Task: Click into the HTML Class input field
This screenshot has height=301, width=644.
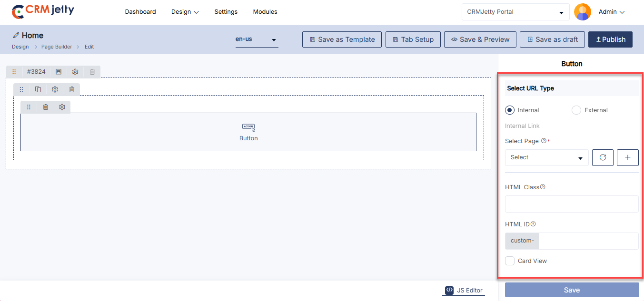Action: (571, 204)
